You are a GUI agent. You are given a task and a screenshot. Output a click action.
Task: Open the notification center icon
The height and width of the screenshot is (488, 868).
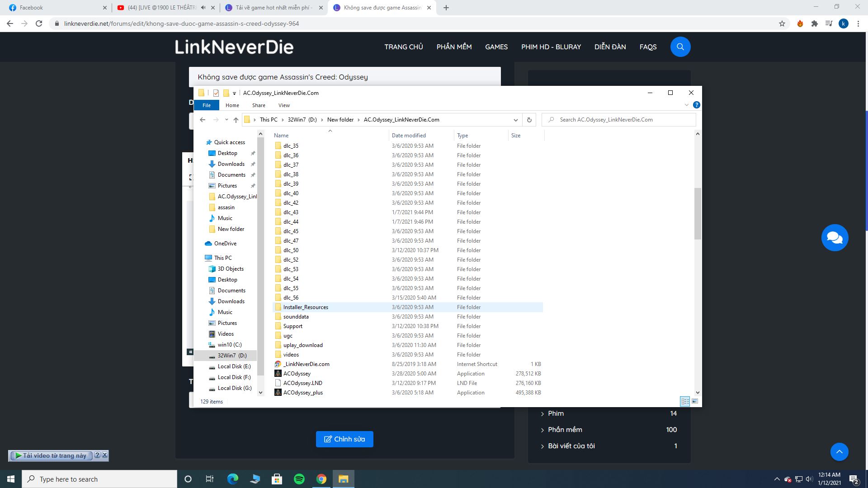[x=854, y=479]
